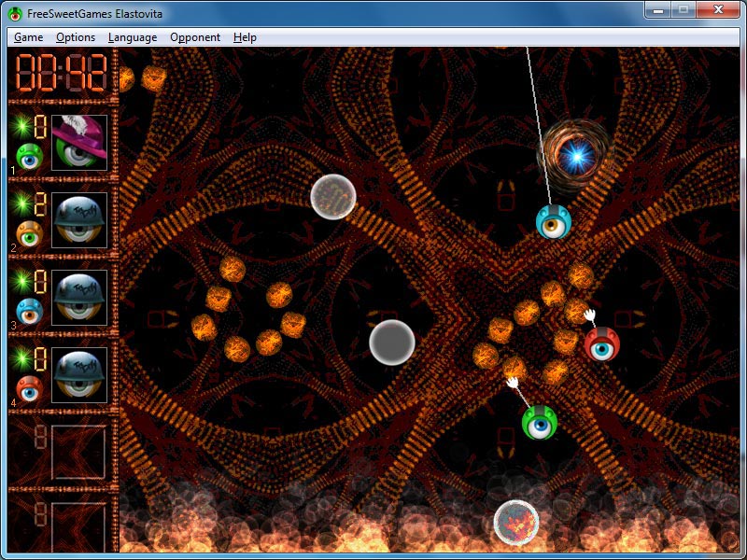Open the Opponent menu

point(195,37)
